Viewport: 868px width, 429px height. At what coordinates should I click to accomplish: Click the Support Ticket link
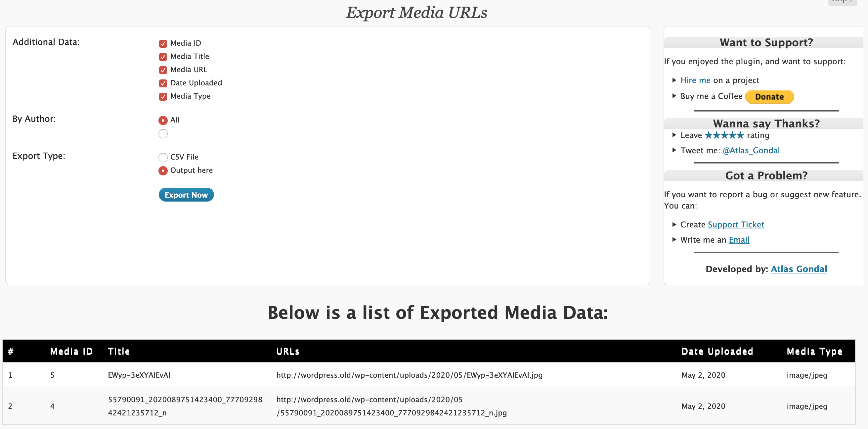point(736,224)
